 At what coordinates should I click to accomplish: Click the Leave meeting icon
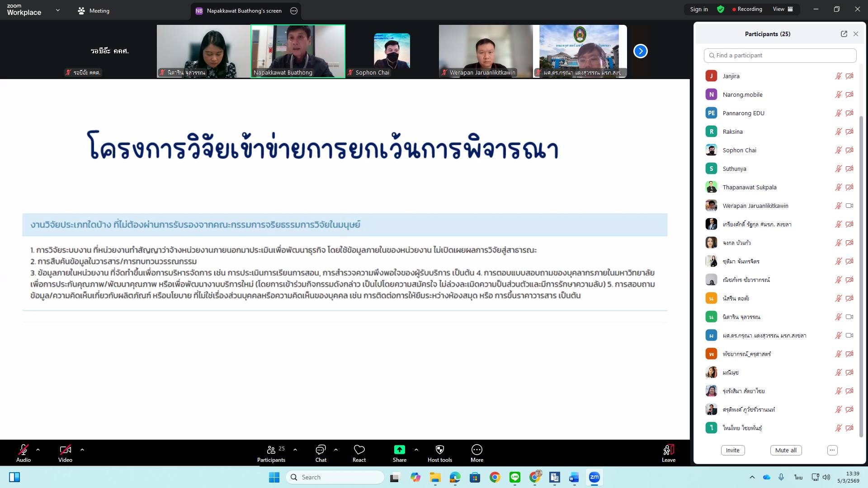(668, 450)
